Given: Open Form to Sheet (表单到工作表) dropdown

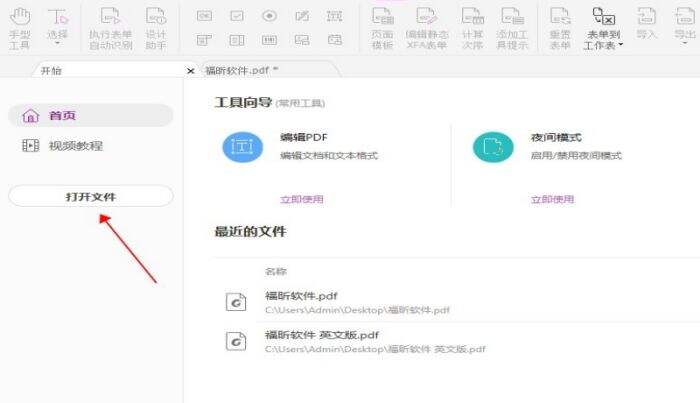Looking at the screenshot, I should (604, 28).
